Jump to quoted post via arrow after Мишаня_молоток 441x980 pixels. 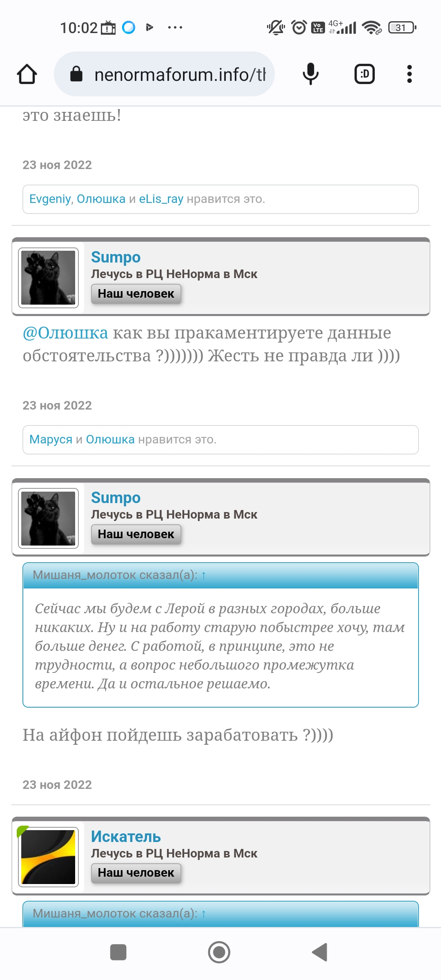pyautogui.click(x=203, y=575)
